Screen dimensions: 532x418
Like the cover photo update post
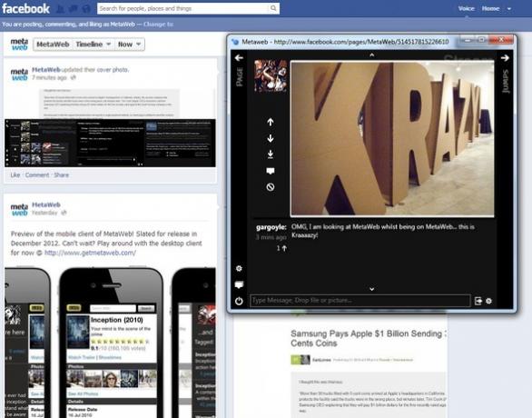[x=15, y=174]
